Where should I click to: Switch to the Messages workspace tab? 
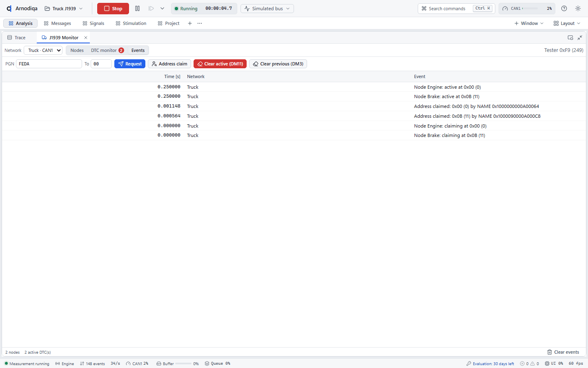tap(57, 23)
